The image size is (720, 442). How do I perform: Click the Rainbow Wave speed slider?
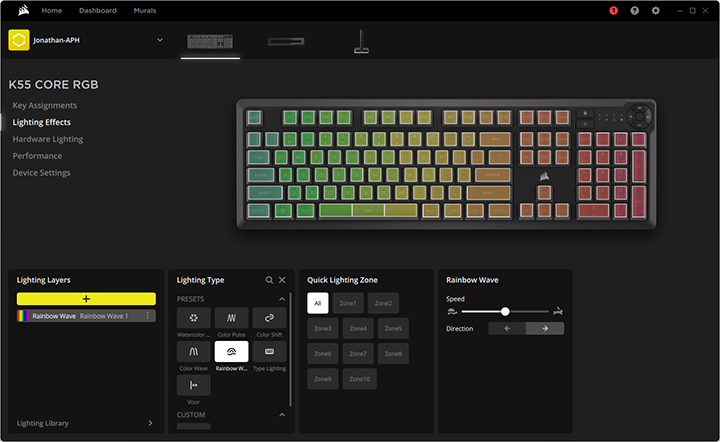(505, 312)
